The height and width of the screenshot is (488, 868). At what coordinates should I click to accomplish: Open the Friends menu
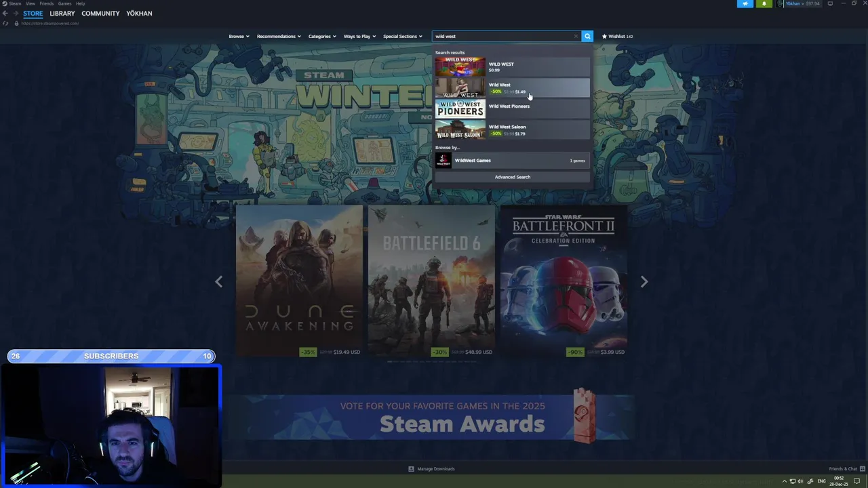point(47,3)
